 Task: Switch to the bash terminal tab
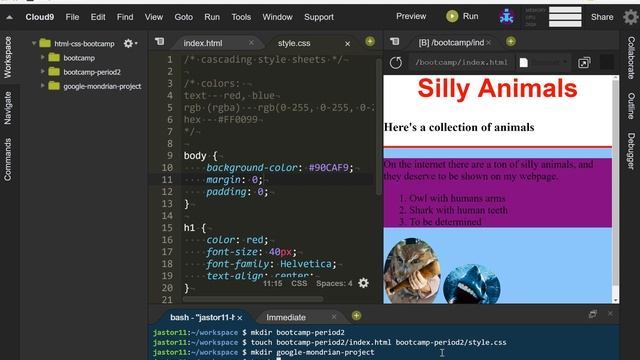point(202,317)
